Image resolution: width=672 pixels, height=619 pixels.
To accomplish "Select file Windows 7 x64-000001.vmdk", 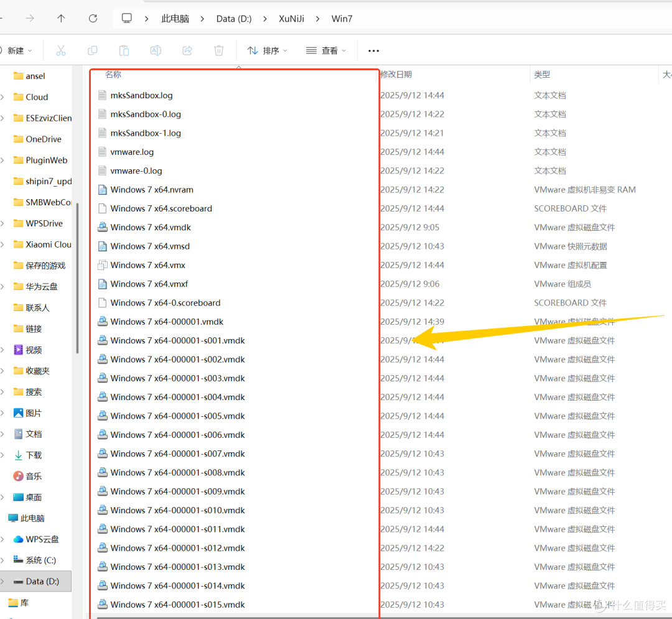I will click(167, 321).
